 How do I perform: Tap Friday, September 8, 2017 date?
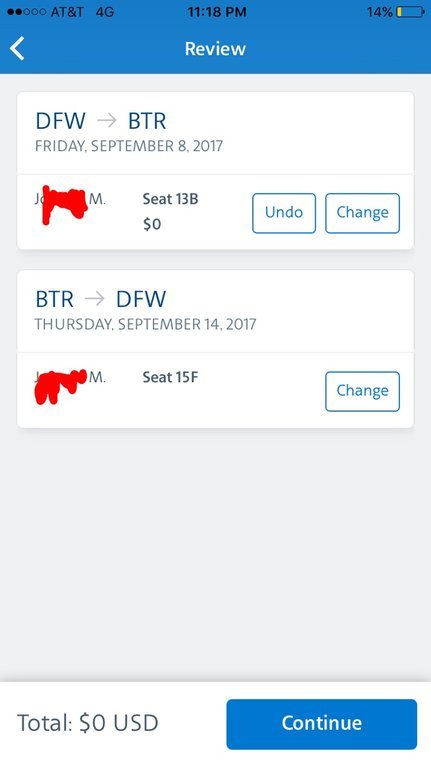pos(129,146)
